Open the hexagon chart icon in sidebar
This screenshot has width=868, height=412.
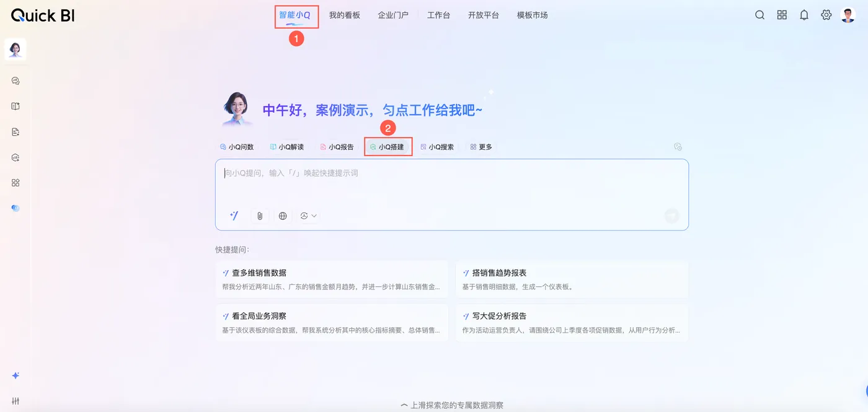point(15,157)
